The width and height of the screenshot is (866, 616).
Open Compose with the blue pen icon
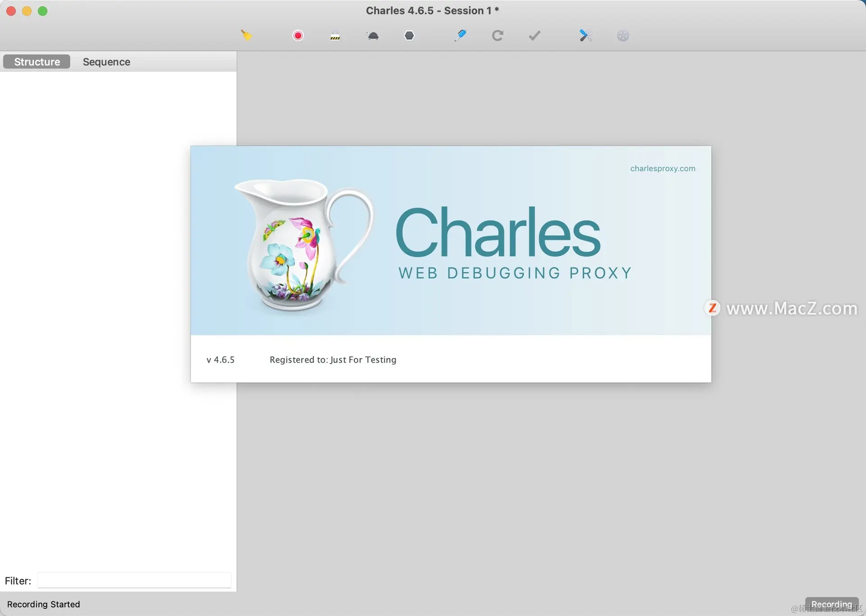point(460,35)
